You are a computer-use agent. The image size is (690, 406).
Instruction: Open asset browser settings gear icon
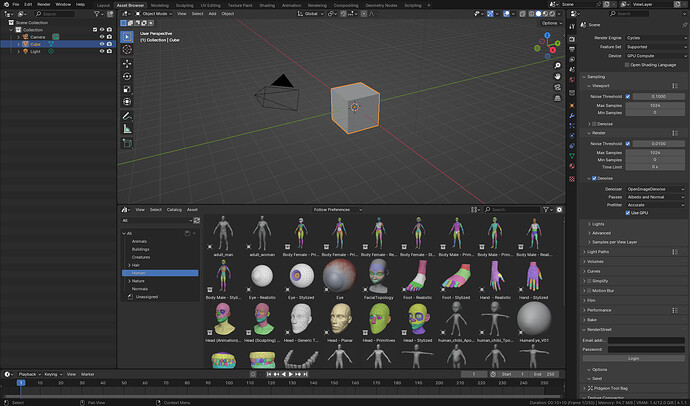coord(559,210)
